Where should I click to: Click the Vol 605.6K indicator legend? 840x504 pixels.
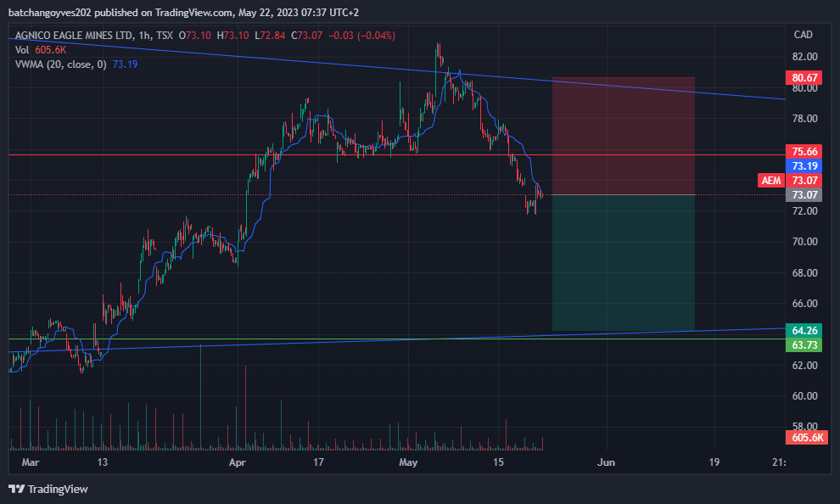click(x=40, y=50)
